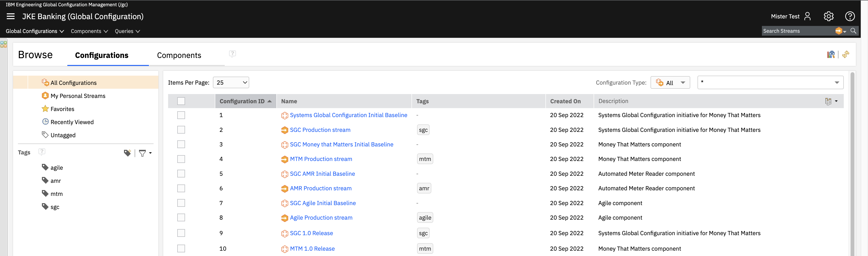Open the Global Configurations menu

(35, 31)
